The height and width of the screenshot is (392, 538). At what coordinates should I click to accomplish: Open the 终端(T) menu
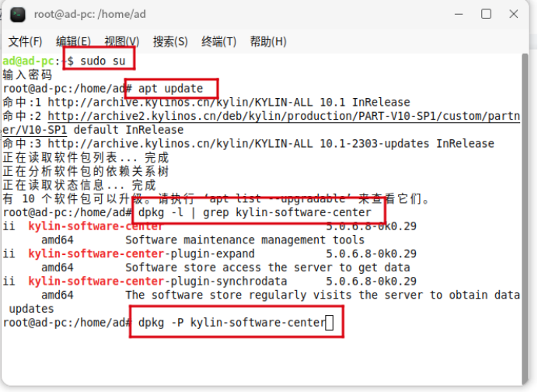pos(219,41)
